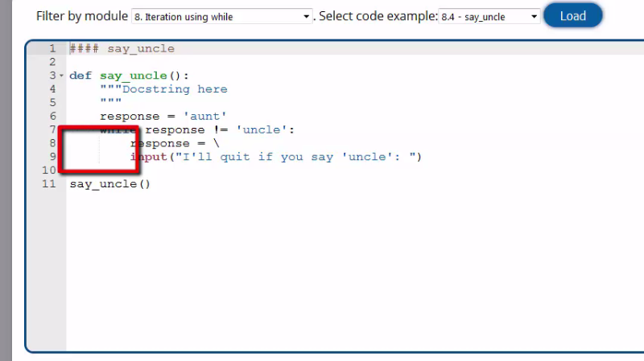Click the 'def say_uncle():' line

(x=129, y=76)
